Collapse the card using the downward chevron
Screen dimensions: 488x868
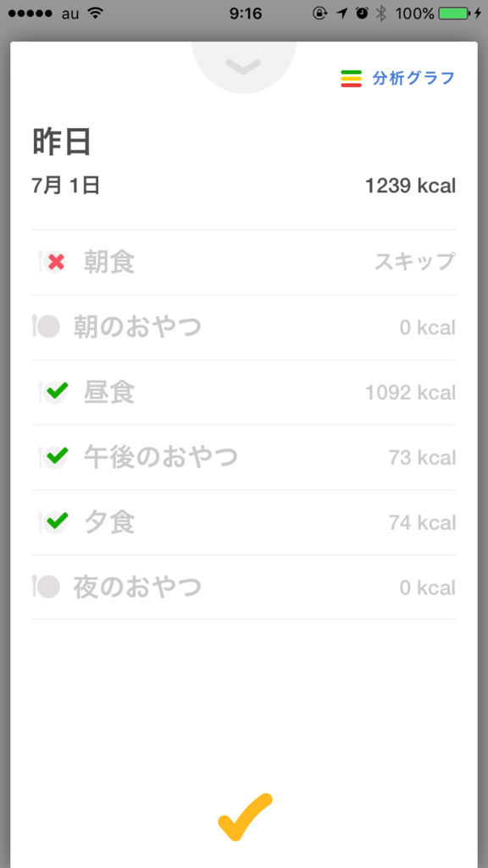[x=243, y=68]
